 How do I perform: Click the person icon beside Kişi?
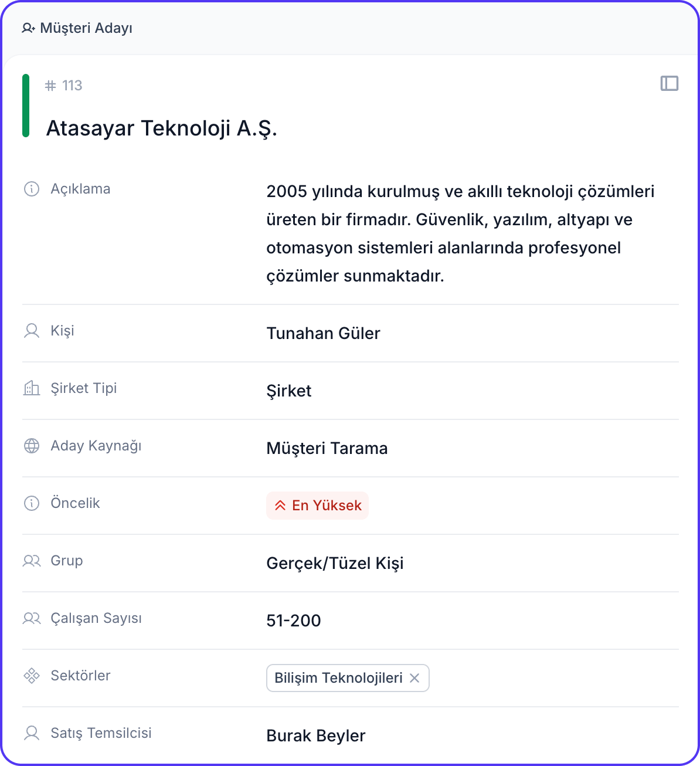32,331
